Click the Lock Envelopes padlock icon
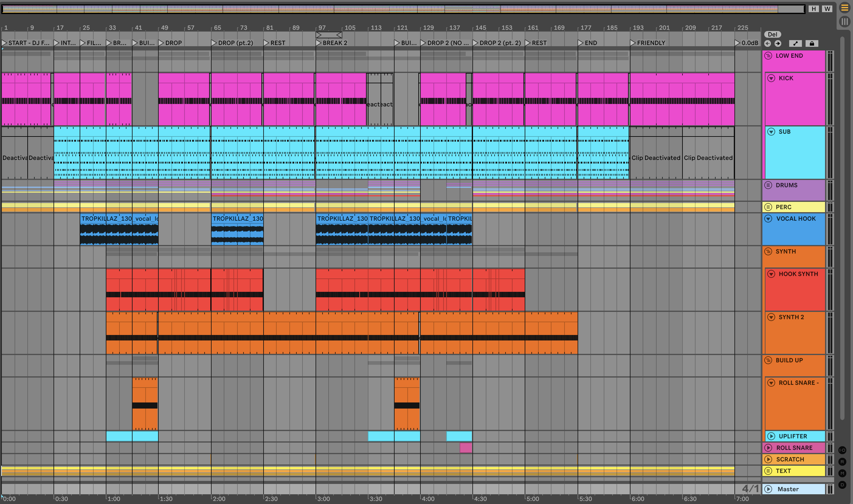The width and height of the screenshot is (853, 504). coord(812,43)
